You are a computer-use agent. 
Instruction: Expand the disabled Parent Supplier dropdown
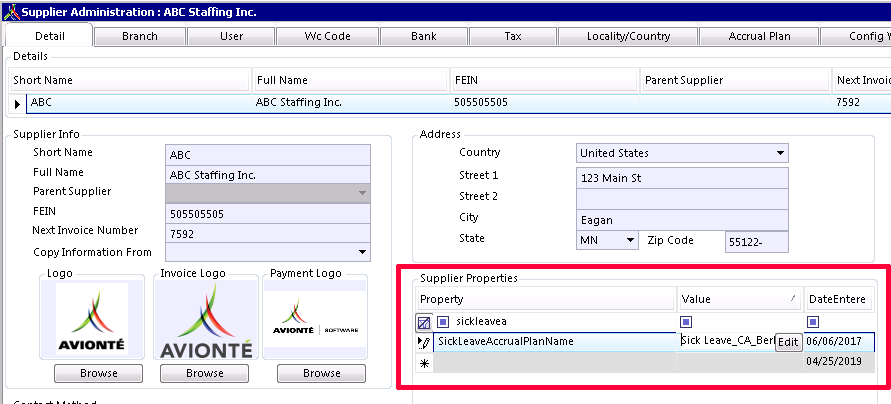point(362,193)
